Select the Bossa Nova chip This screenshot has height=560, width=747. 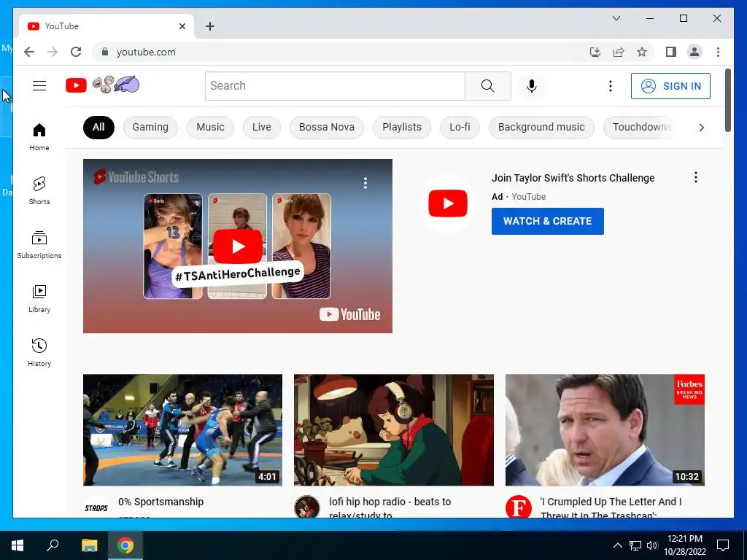[x=326, y=127]
